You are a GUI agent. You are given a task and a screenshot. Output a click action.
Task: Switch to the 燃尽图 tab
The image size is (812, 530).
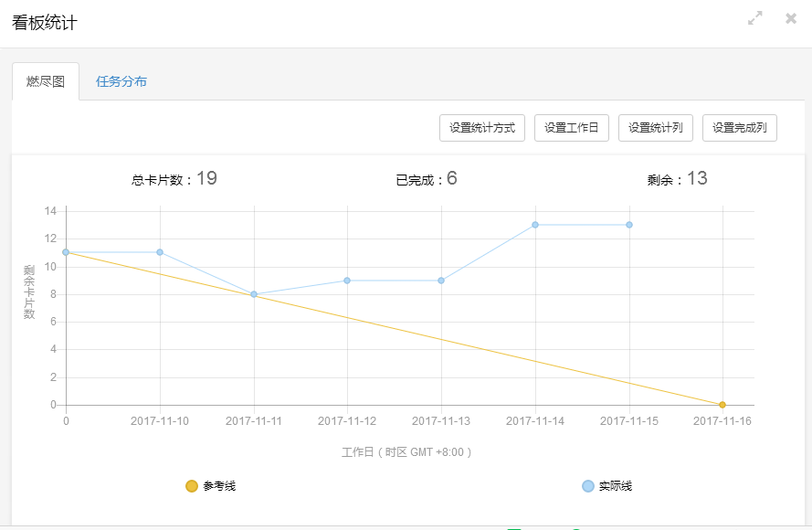(x=46, y=81)
